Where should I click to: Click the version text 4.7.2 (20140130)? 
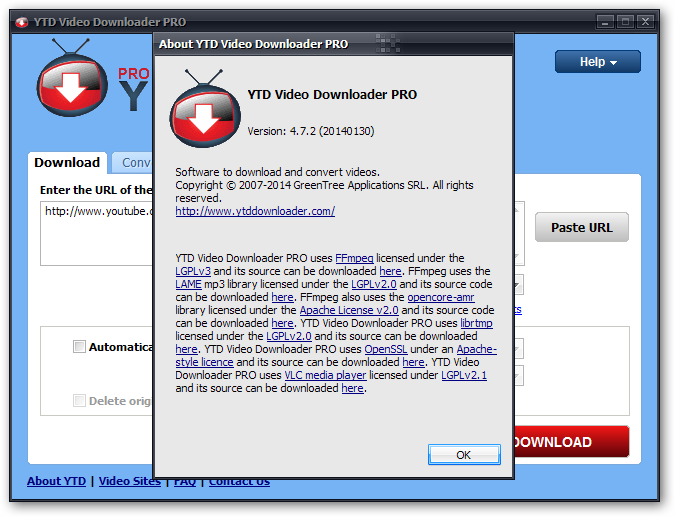(x=311, y=131)
